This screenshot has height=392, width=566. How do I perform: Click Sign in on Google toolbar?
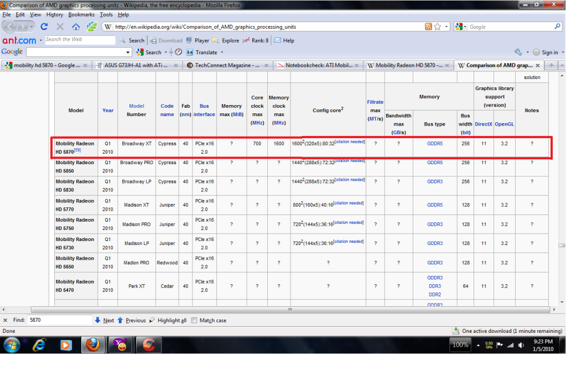(x=546, y=53)
